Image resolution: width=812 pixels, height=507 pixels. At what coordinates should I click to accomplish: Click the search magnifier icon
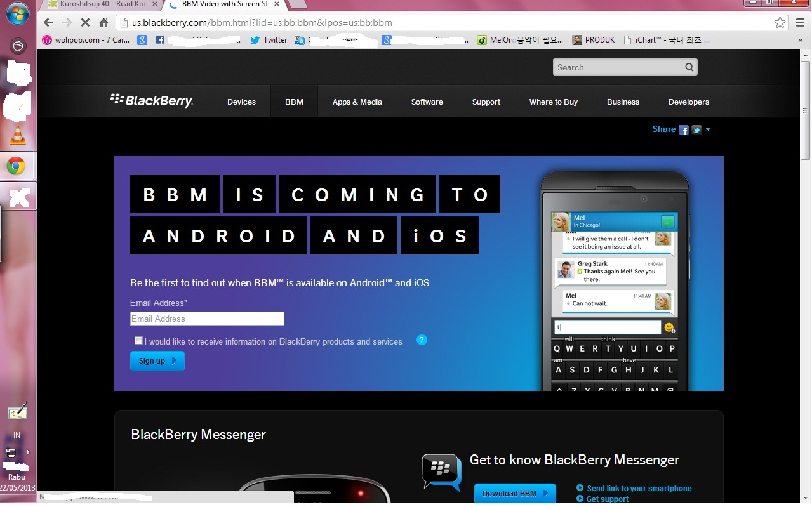tap(689, 67)
